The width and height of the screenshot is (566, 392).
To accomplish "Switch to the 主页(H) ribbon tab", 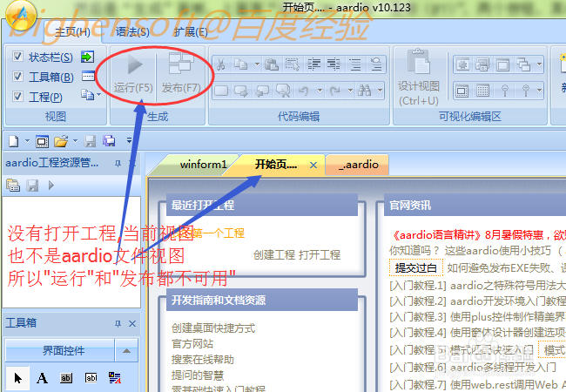I will pos(72,31).
